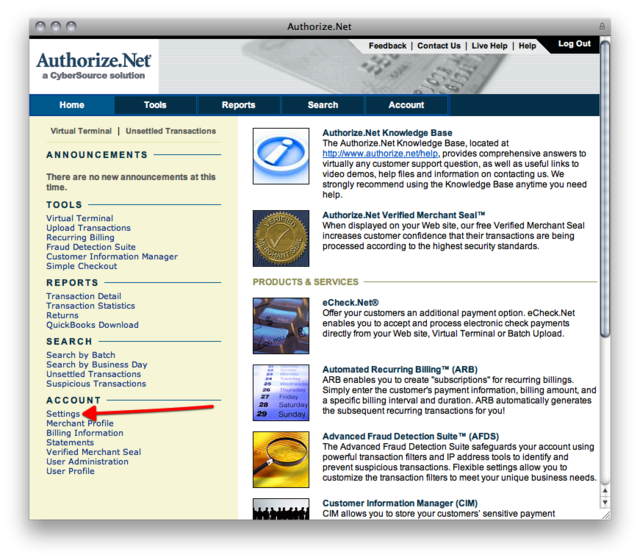Image resolution: width=640 pixels, height=560 pixels.
Task: Log Out of the account
Action: pos(574,44)
